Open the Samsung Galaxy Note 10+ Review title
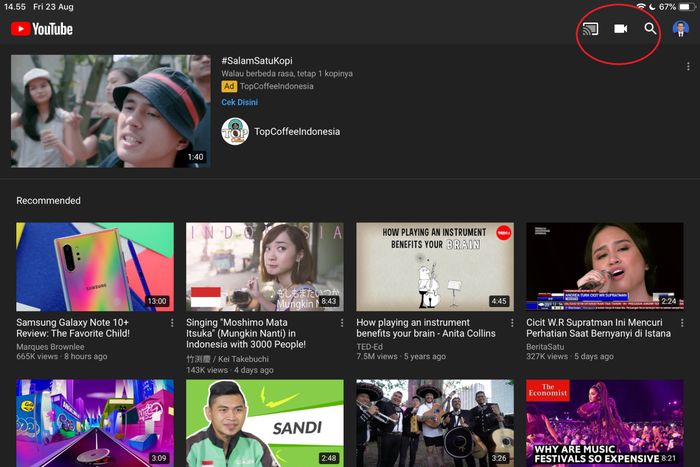 click(73, 328)
